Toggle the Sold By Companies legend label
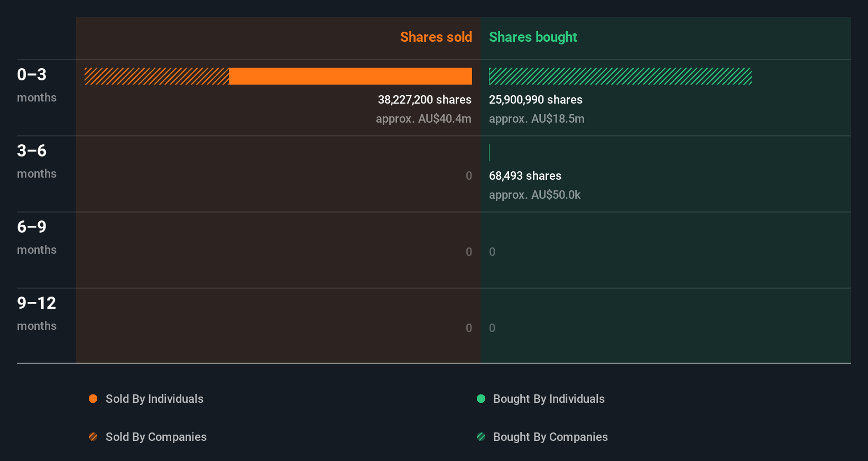 (x=156, y=437)
